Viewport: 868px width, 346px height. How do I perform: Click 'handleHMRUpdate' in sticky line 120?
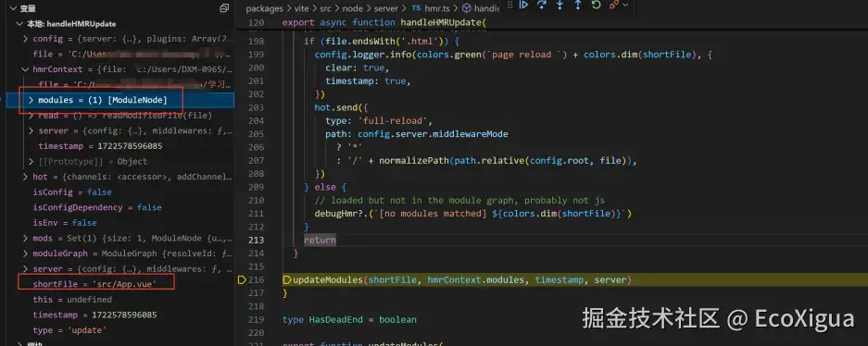tap(441, 23)
